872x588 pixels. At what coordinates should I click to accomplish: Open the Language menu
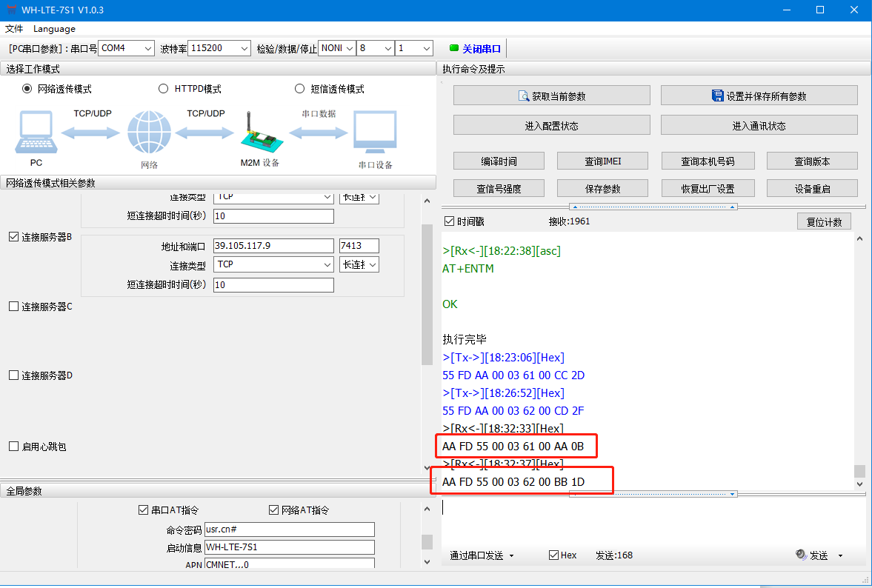(x=54, y=29)
